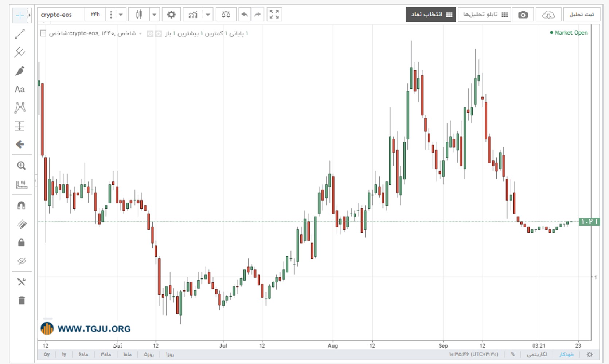Toggle لگاریتمی logarithmic scale
The width and height of the screenshot is (609, 364).
[537, 355]
